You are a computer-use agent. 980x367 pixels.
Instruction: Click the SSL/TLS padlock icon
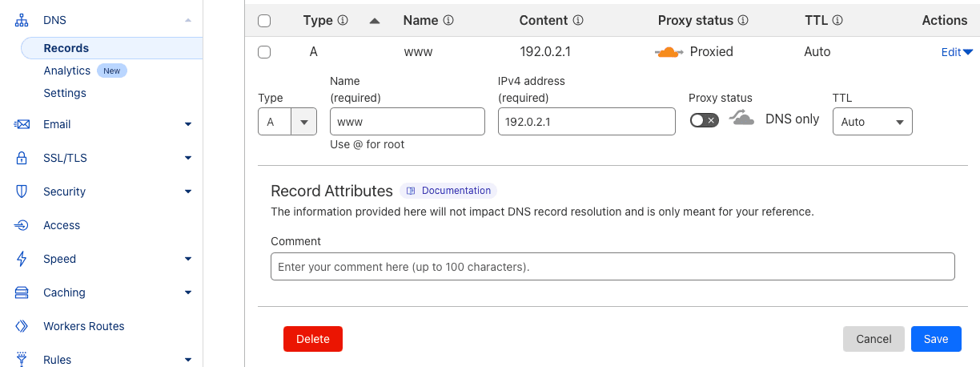[x=22, y=158]
